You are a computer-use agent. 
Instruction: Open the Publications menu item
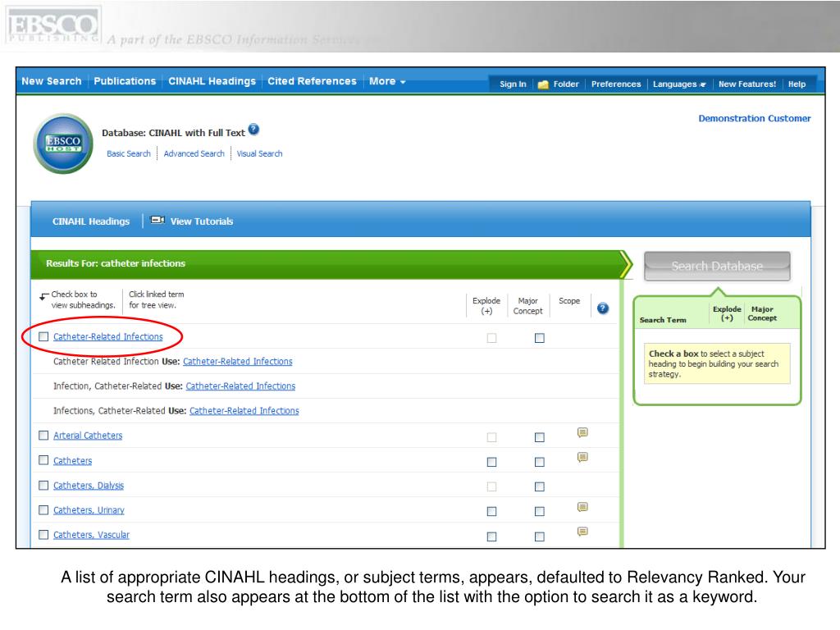point(125,81)
